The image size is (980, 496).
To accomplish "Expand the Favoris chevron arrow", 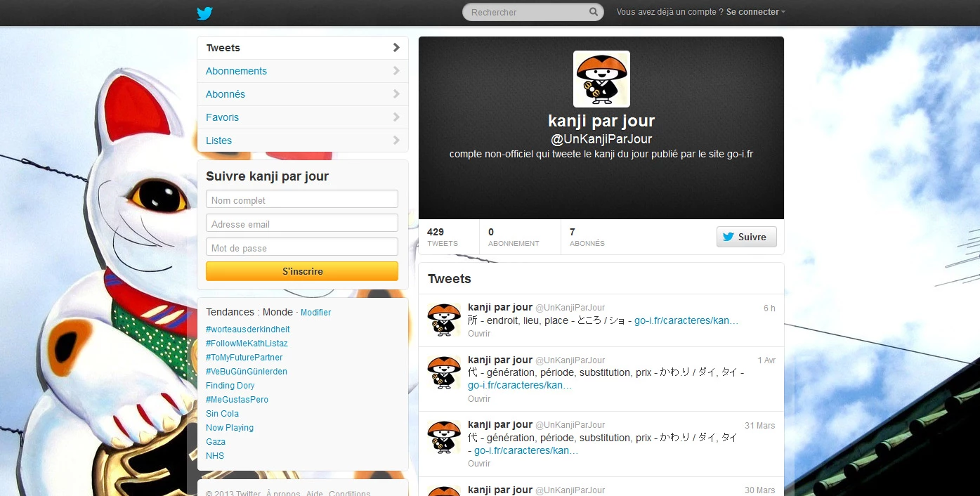I will (396, 117).
